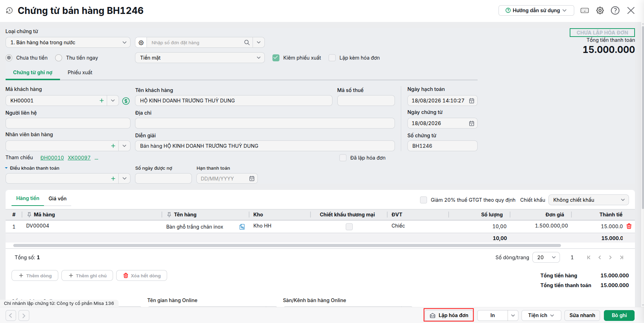
Task: Click the pin icon on Tên hàng column
Action: click(169, 215)
